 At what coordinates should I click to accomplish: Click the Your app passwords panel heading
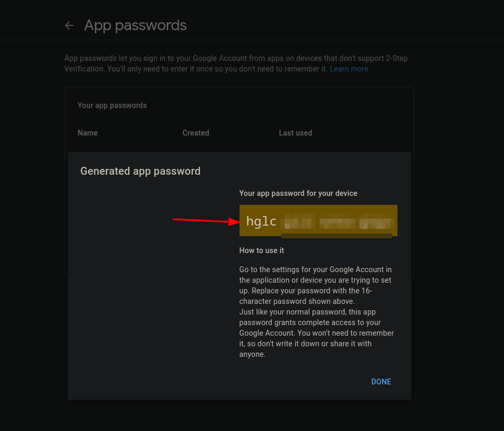pyautogui.click(x=112, y=105)
